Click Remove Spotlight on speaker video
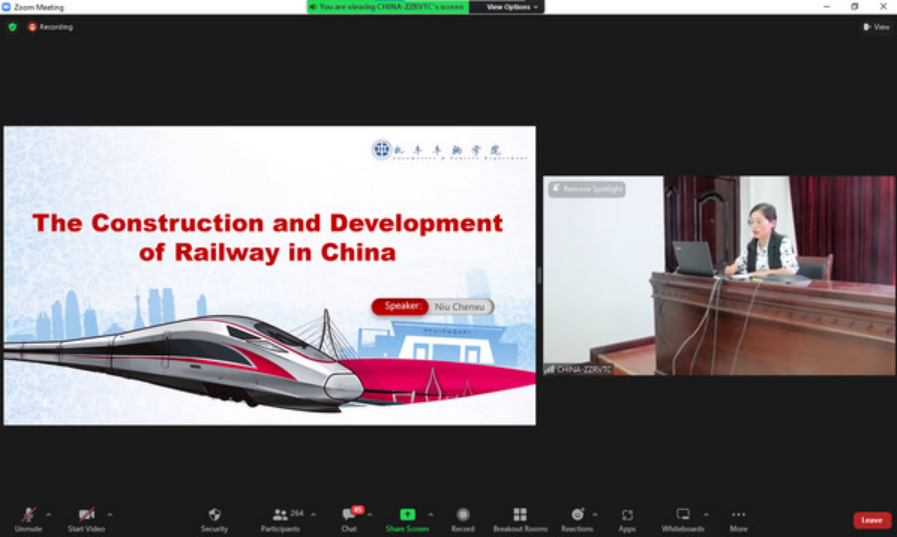The height and width of the screenshot is (537, 897). pos(587,189)
